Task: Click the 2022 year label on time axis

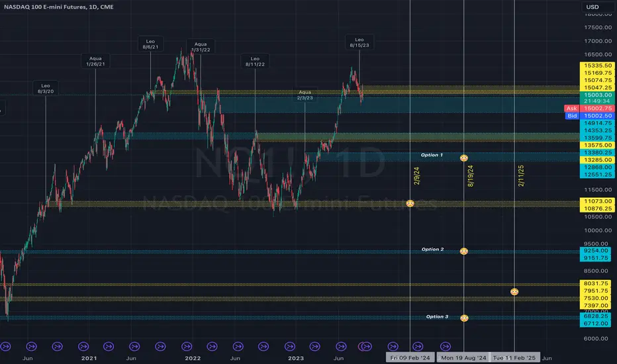Action: pyautogui.click(x=193, y=358)
